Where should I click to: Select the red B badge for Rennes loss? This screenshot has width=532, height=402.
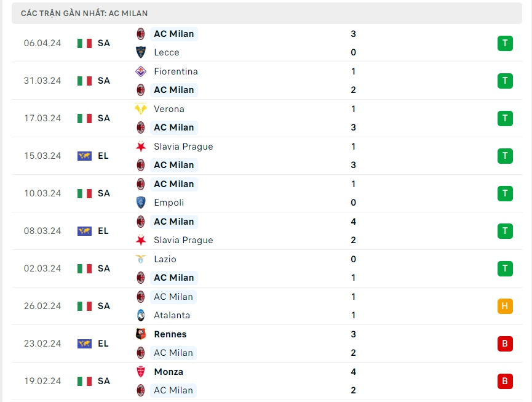point(505,344)
